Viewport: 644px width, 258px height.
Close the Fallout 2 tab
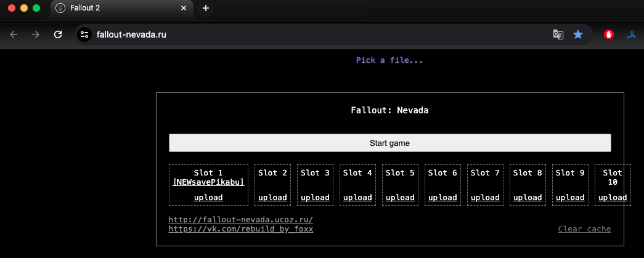point(184,8)
